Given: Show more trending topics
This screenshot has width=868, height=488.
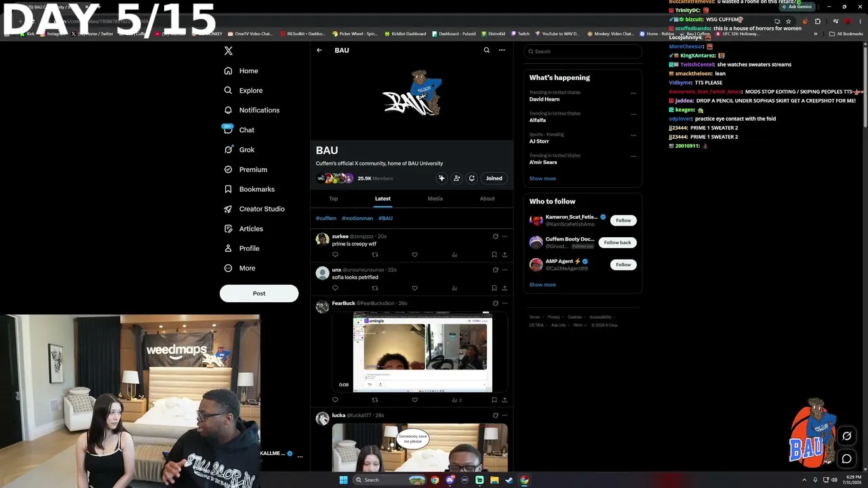Looking at the screenshot, I should 542,179.
